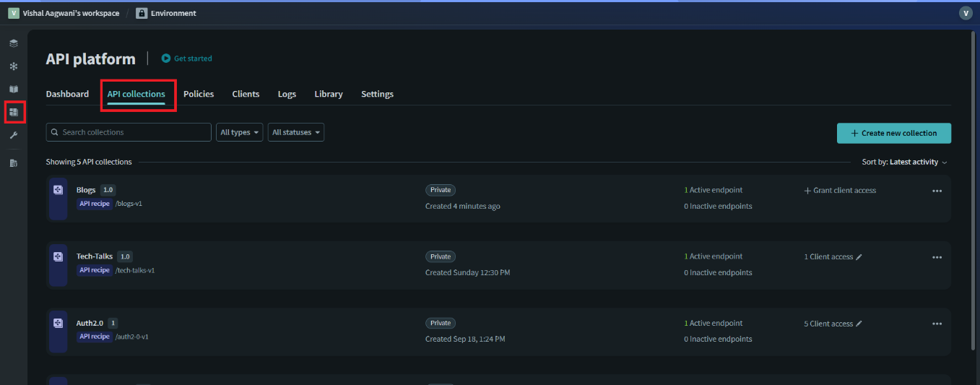
Task: Click 'Created 4 minutes ago' text
Action: tap(463, 207)
